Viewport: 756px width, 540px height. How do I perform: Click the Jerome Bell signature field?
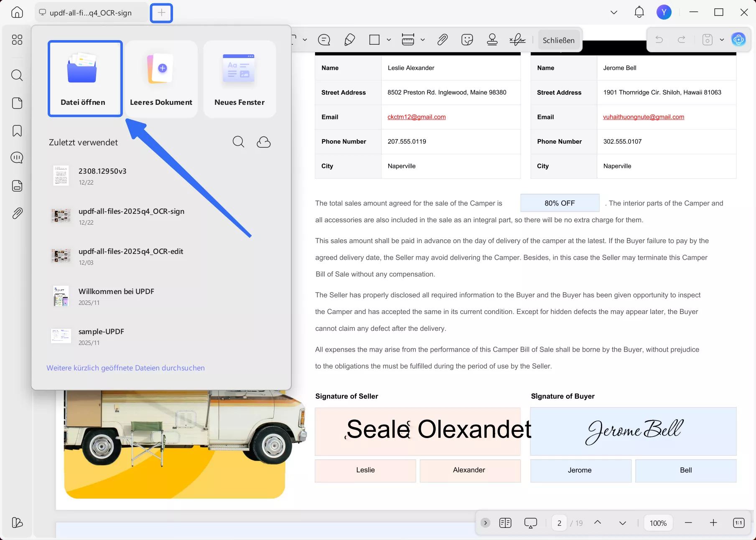634,431
